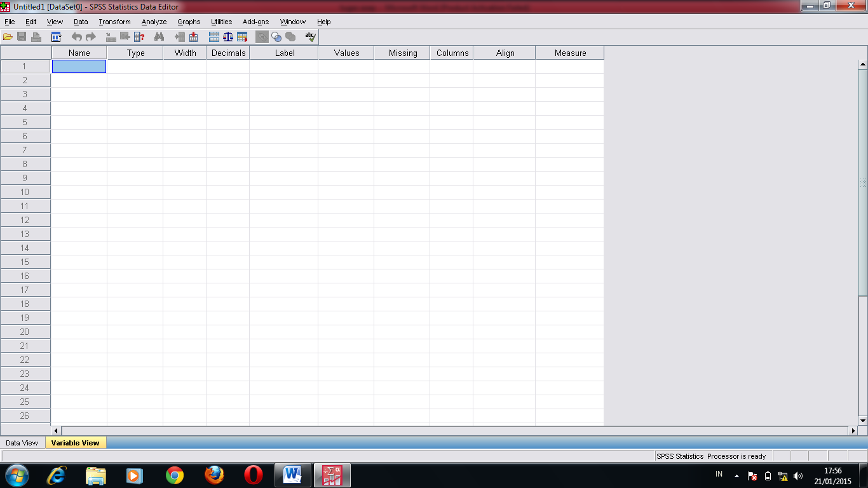Switch to Microsoft Word in the taskbar
The height and width of the screenshot is (488, 868).
click(x=293, y=475)
